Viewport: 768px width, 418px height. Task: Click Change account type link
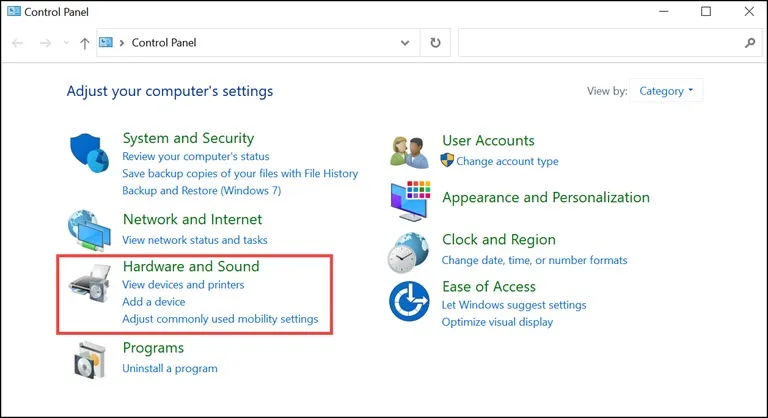coord(507,161)
